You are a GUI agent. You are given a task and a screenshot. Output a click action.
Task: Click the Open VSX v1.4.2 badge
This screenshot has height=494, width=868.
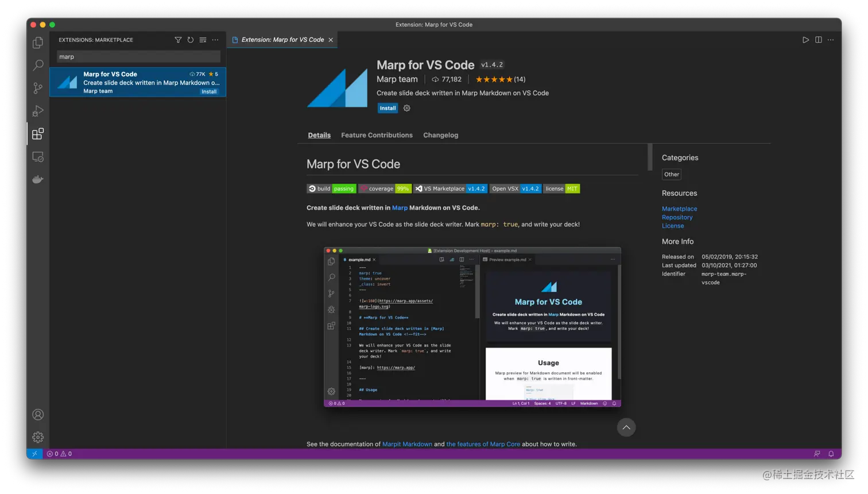516,188
